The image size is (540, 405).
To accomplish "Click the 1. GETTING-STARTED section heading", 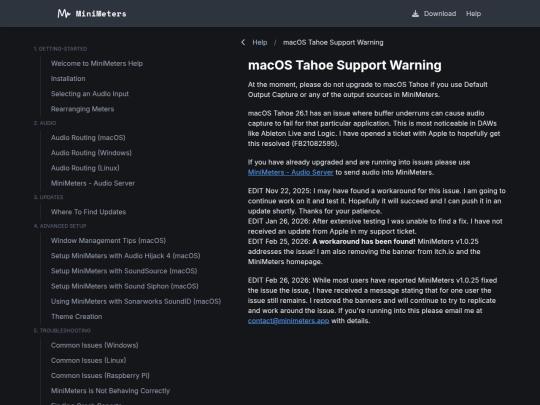I will tap(60, 49).
